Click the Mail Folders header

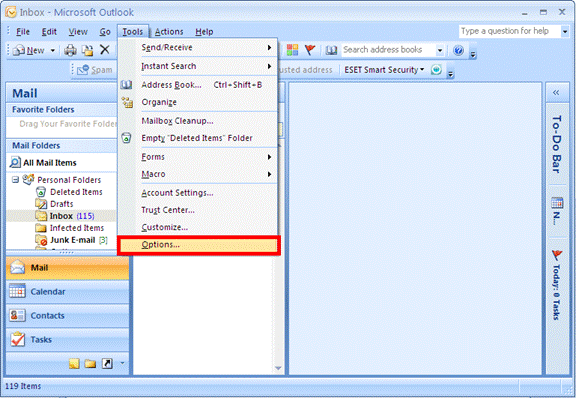[62, 146]
